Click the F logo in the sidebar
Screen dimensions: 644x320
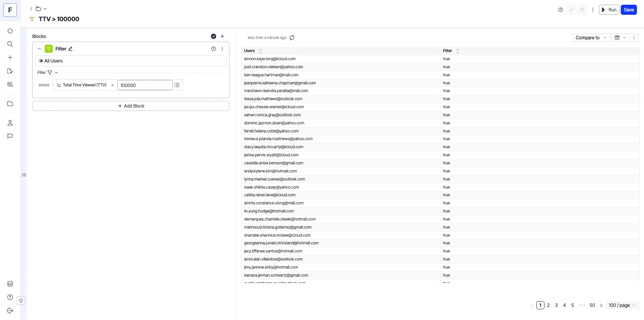[x=10, y=10]
